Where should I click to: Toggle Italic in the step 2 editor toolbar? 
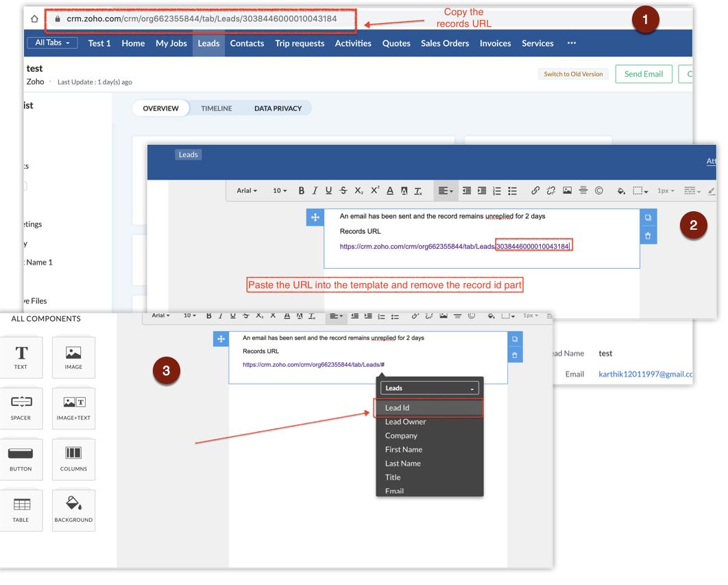point(315,191)
